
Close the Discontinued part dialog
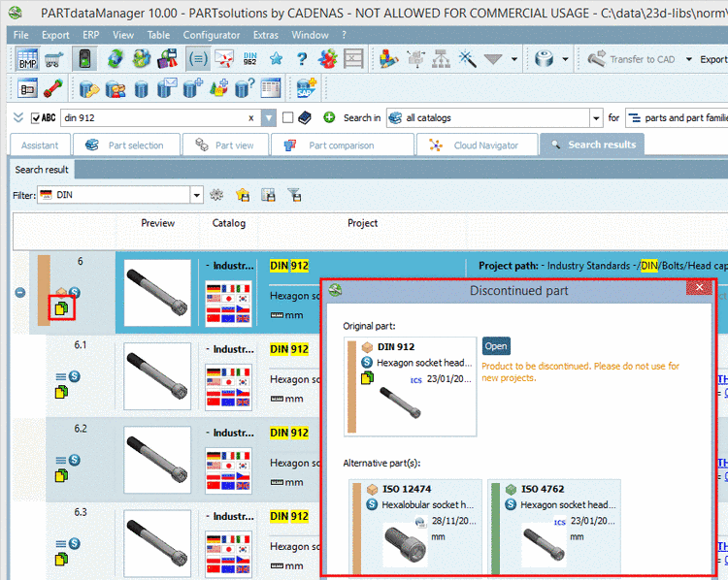pos(699,287)
